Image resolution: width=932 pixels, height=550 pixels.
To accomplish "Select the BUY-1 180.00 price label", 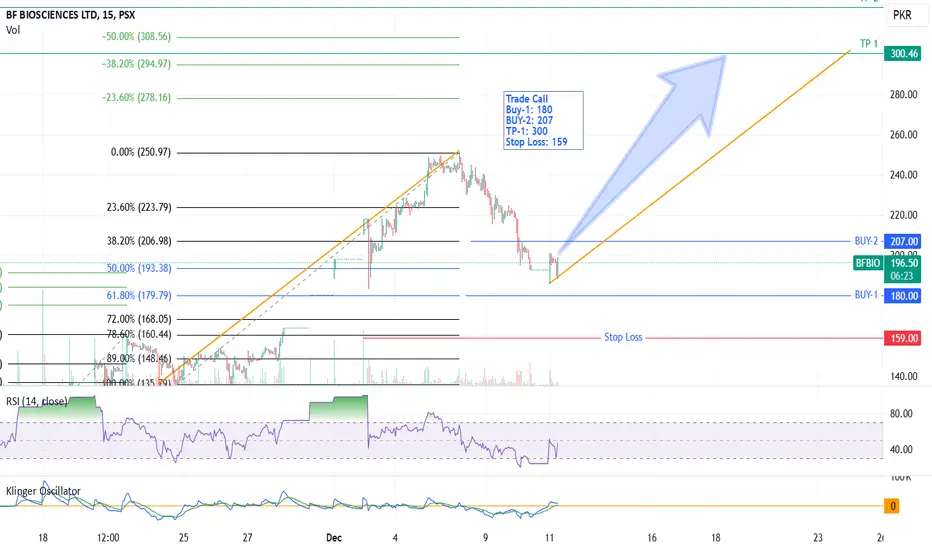I will click(x=902, y=296).
